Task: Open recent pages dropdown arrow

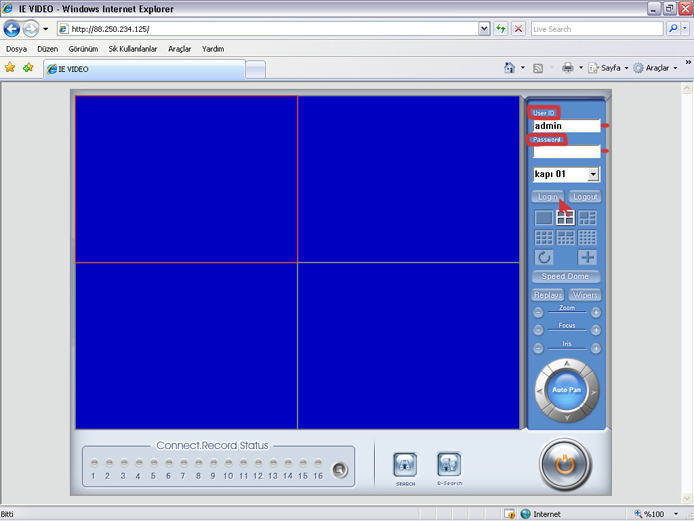Action: (x=46, y=29)
